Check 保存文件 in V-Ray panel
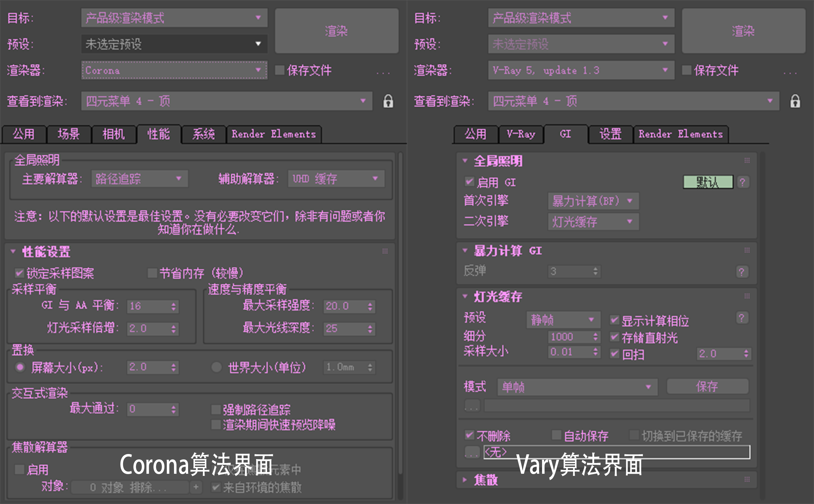 687,70
